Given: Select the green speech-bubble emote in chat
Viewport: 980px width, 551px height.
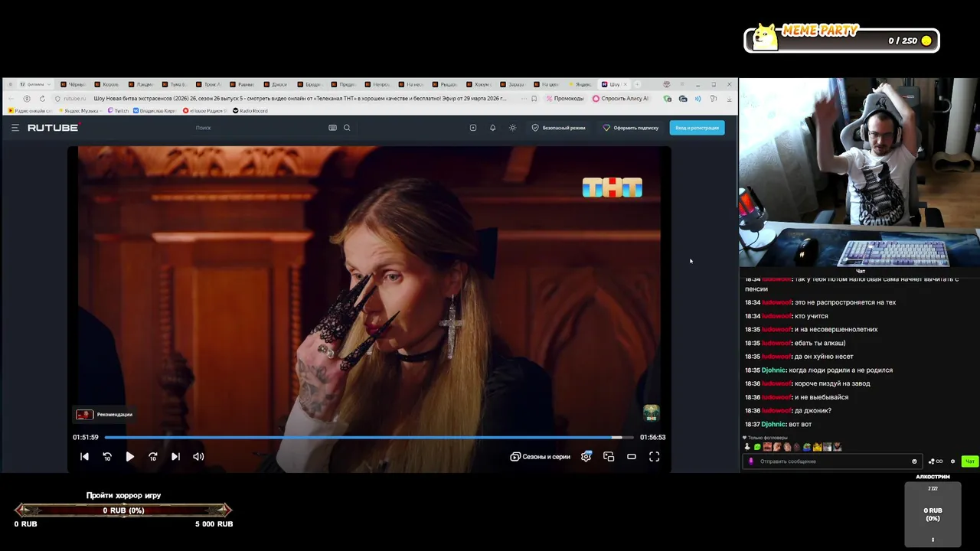Looking at the screenshot, I should tap(757, 447).
